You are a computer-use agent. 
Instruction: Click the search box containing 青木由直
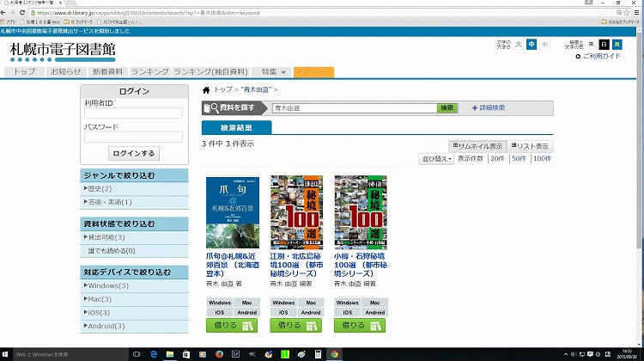pyautogui.click(x=355, y=108)
